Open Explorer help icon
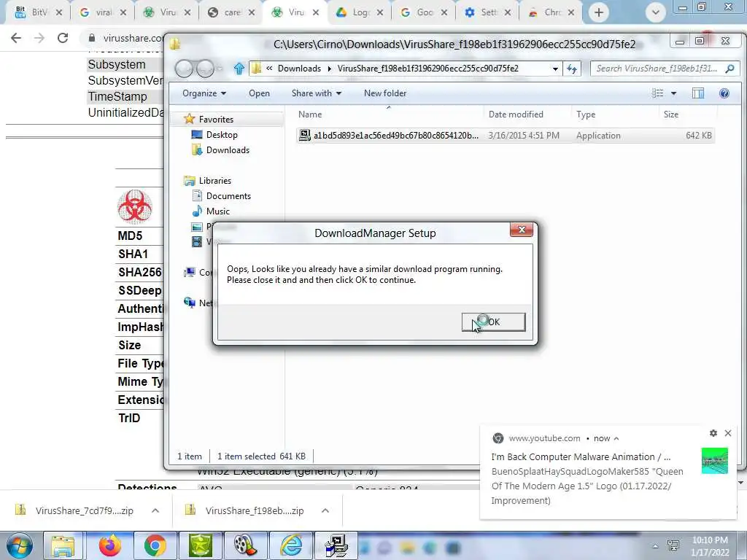This screenshot has width=747, height=560. (724, 93)
